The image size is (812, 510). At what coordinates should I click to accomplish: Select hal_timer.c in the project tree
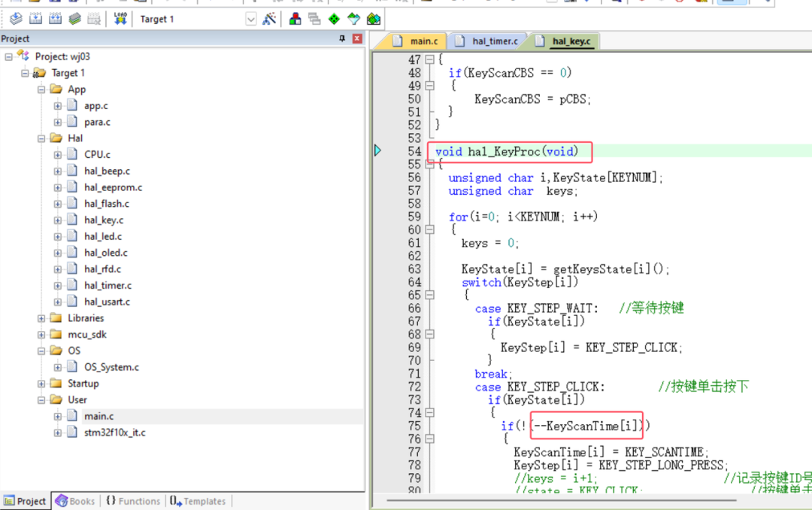tap(108, 286)
